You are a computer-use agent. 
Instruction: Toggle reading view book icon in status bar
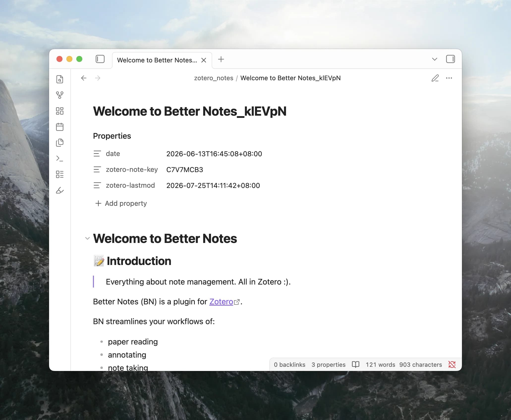coord(356,365)
